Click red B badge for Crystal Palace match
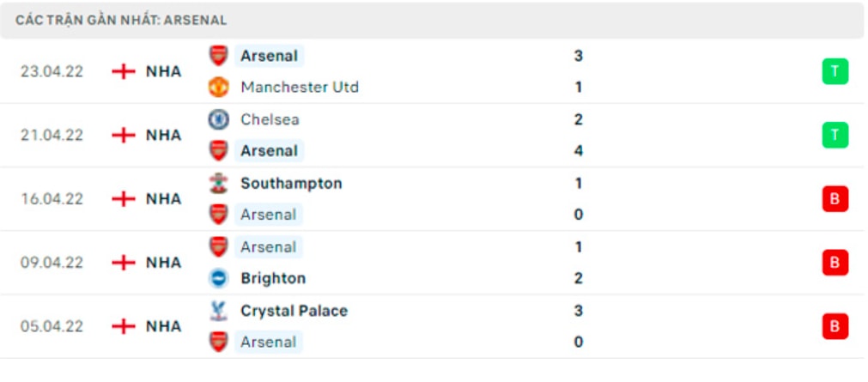The height and width of the screenshot is (382, 868). pyautogui.click(x=835, y=326)
